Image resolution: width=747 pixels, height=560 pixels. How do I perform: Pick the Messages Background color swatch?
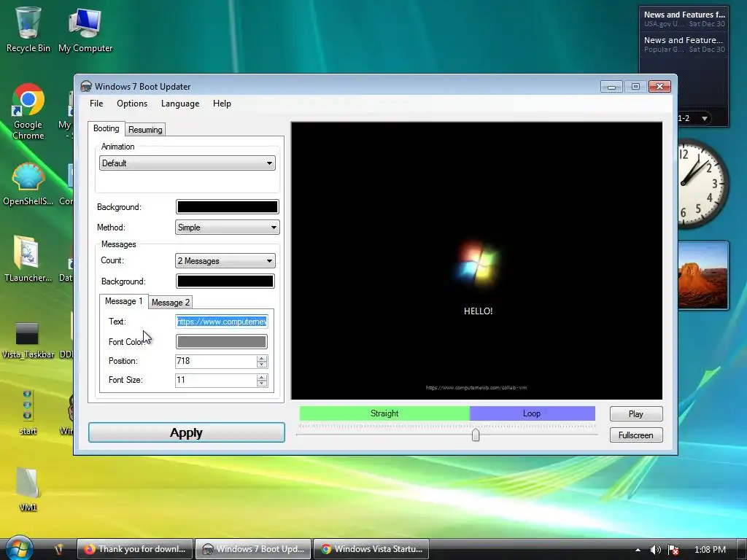click(225, 281)
